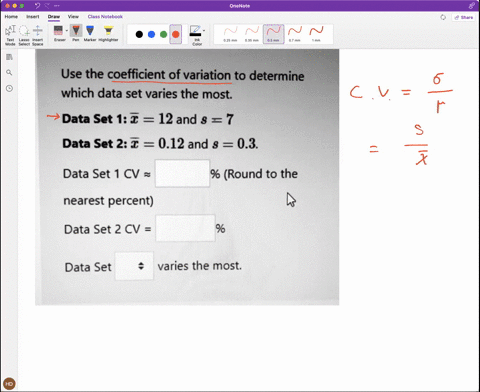Open the View ribbon tab
Viewport: 480px width, 392px height.
(x=73, y=17)
